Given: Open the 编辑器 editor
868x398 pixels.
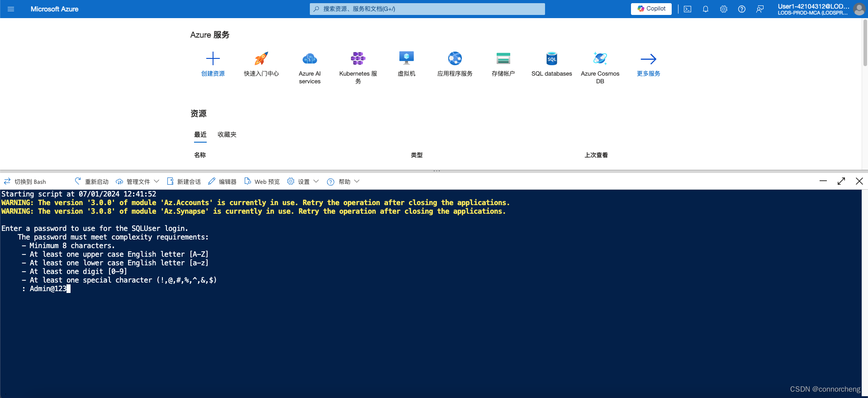Looking at the screenshot, I should click(222, 182).
